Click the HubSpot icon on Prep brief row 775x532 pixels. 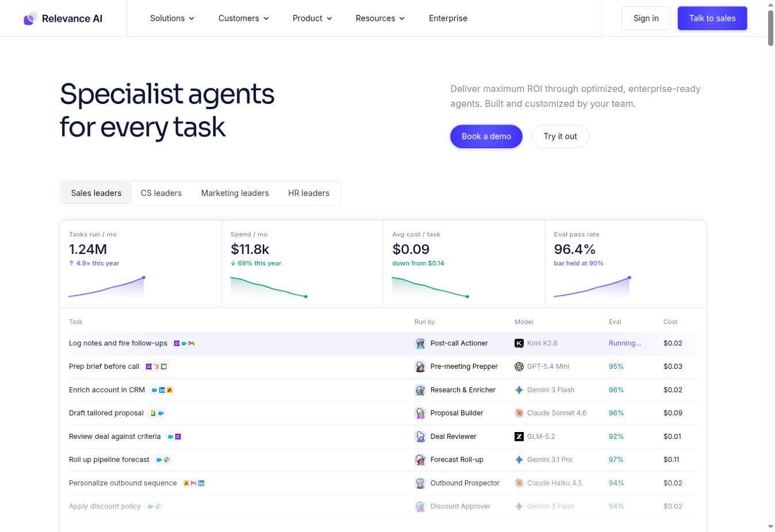156,367
